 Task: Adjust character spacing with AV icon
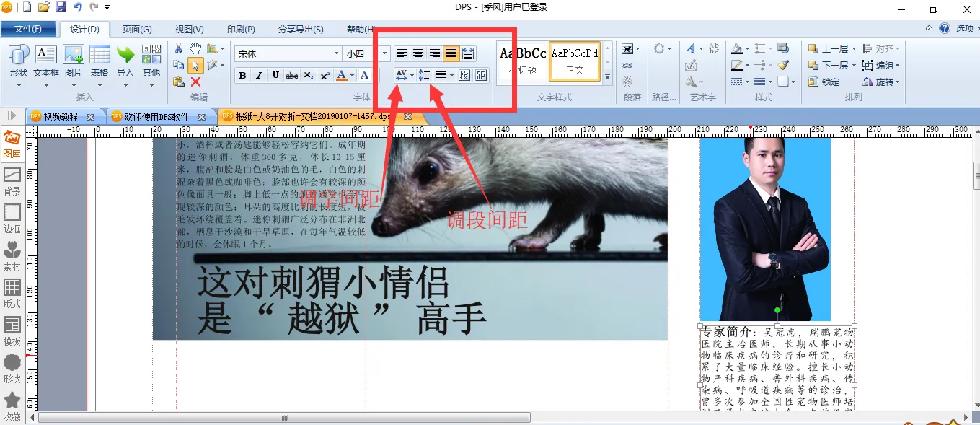coord(402,75)
